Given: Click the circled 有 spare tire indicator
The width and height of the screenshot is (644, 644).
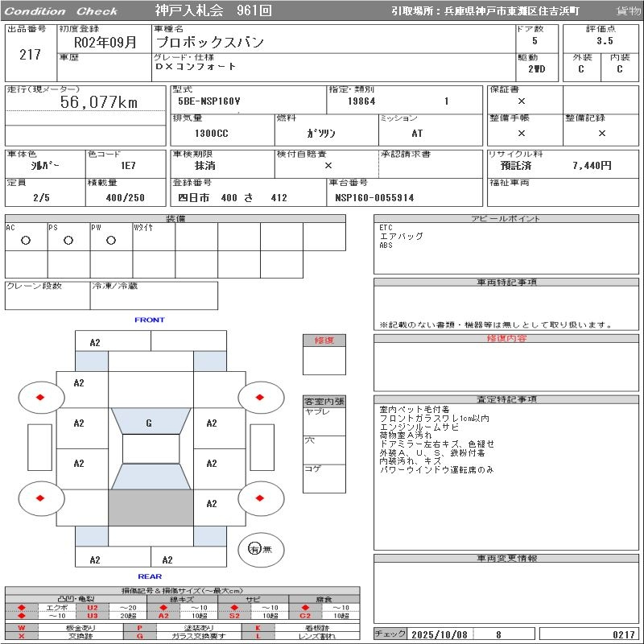Looking at the screenshot, I should coord(254,549).
